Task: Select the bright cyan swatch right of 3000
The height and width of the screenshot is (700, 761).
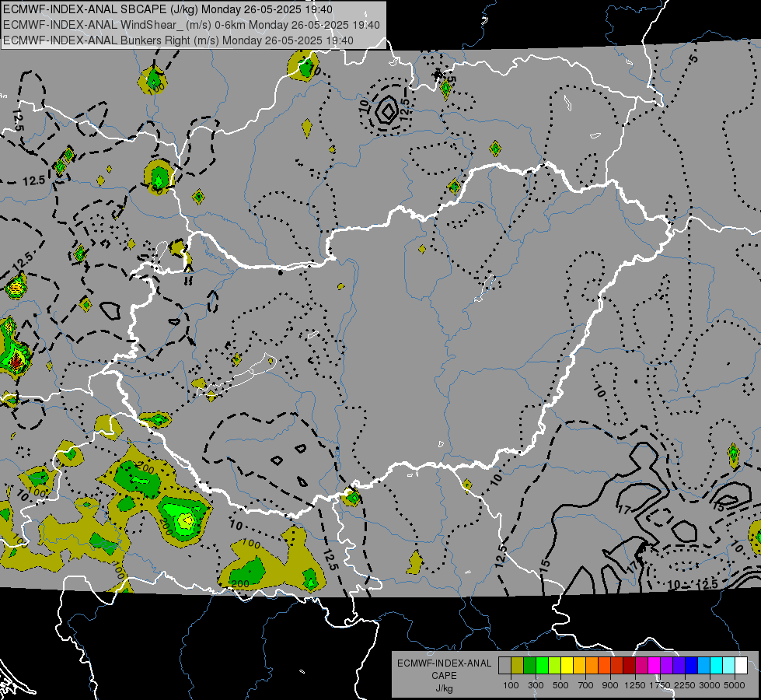Action: (717, 666)
